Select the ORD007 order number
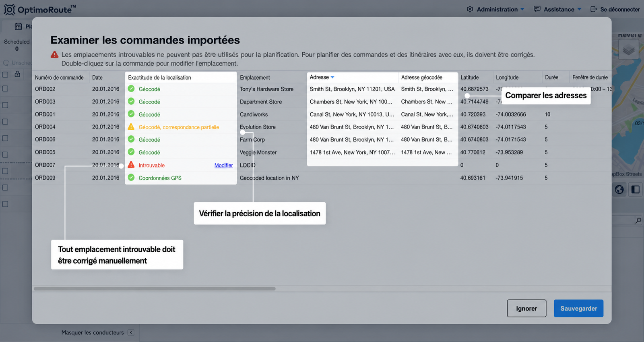The height and width of the screenshot is (342, 644). pos(45,165)
